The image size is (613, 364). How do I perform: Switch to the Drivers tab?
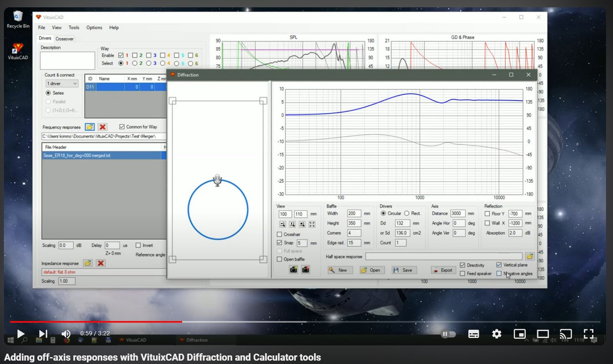click(45, 38)
